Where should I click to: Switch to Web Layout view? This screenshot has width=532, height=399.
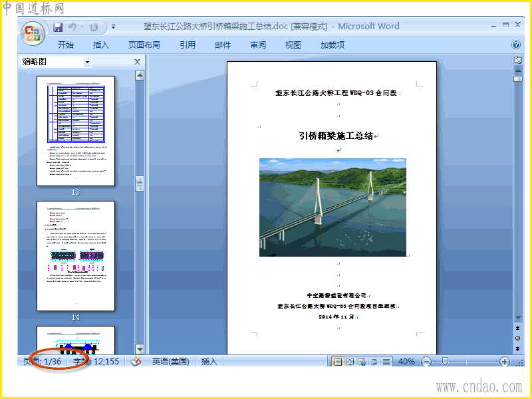(362, 362)
